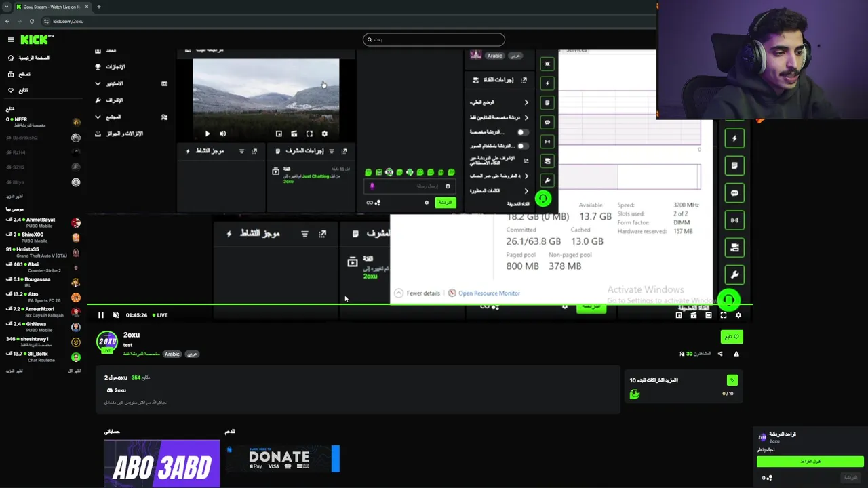Play the mountain preview video in streamed dashboard
This screenshot has height=488, width=868.
coord(208,134)
